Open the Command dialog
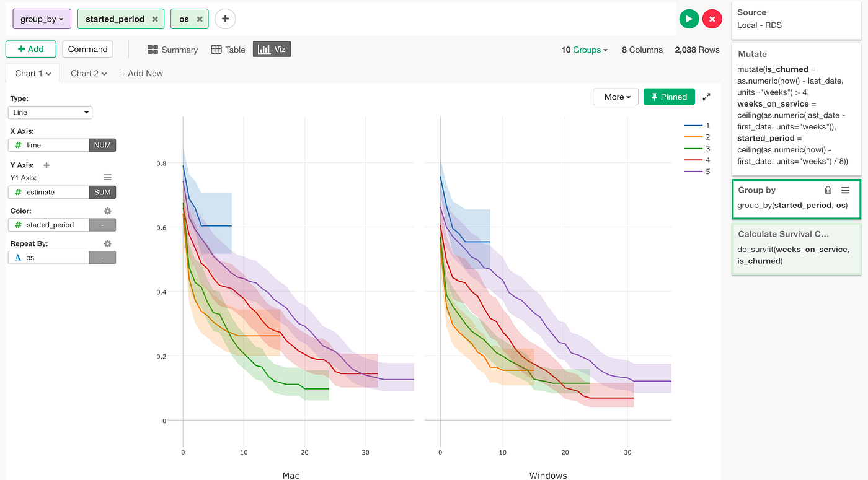 click(x=87, y=49)
